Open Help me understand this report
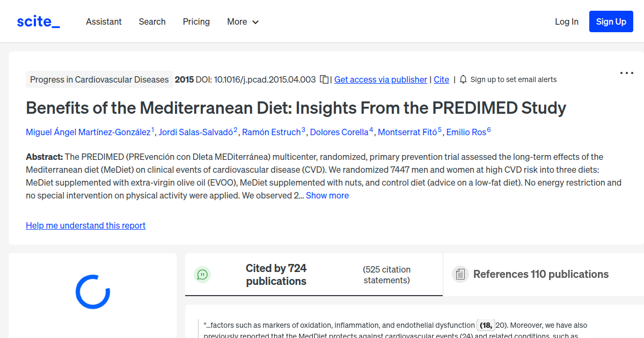This screenshot has height=338, width=644. pos(85,225)
